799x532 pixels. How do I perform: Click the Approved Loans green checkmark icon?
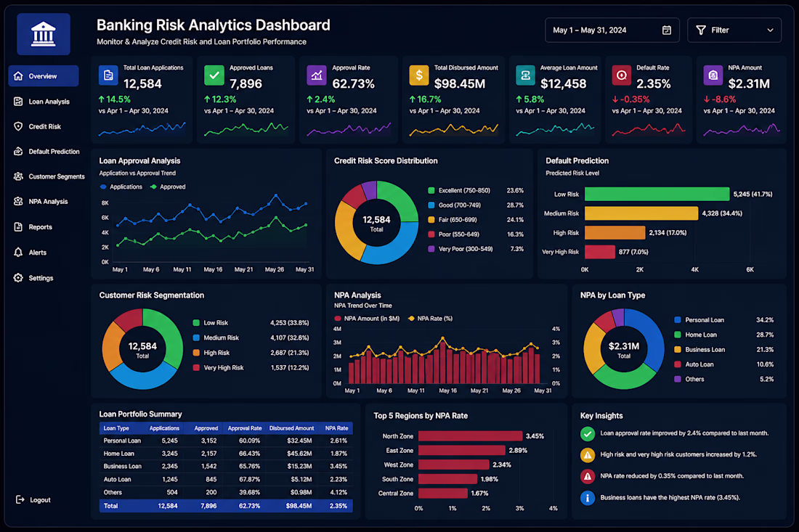pos(214,75)
